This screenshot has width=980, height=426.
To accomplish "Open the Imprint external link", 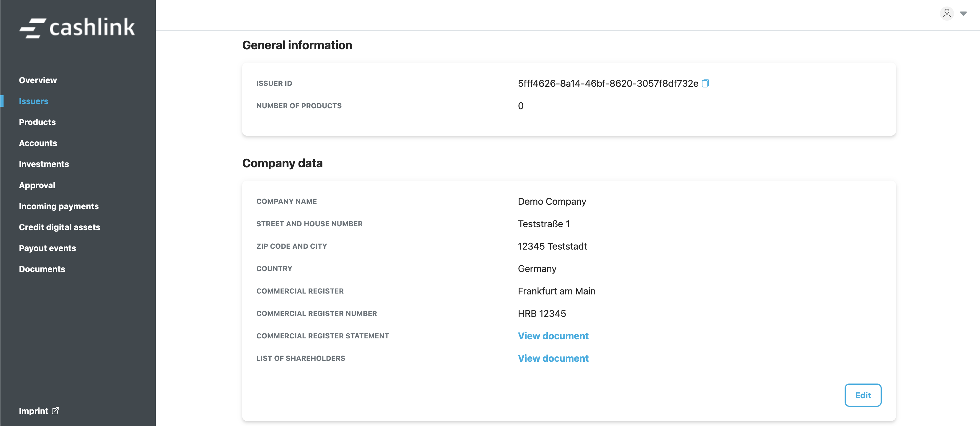I will pyautogui.click(x=39, y=411).
